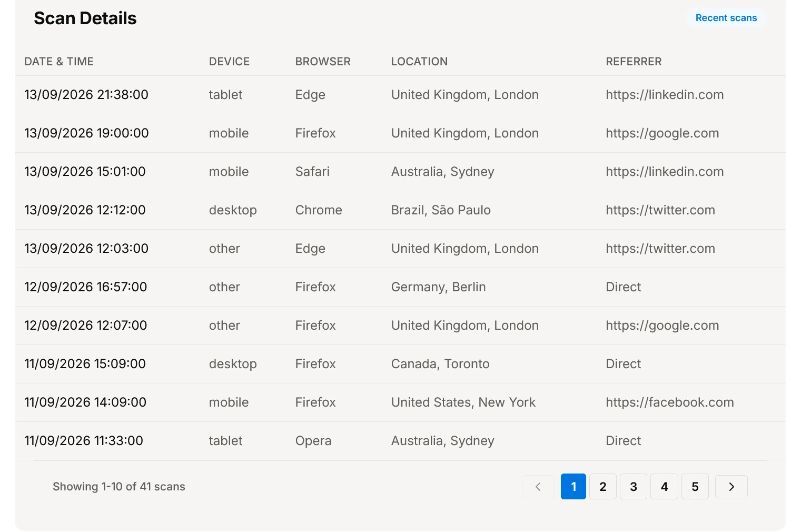Click the BROWSER column header
The height and width of the screenshot is (532, 811).
323,62
